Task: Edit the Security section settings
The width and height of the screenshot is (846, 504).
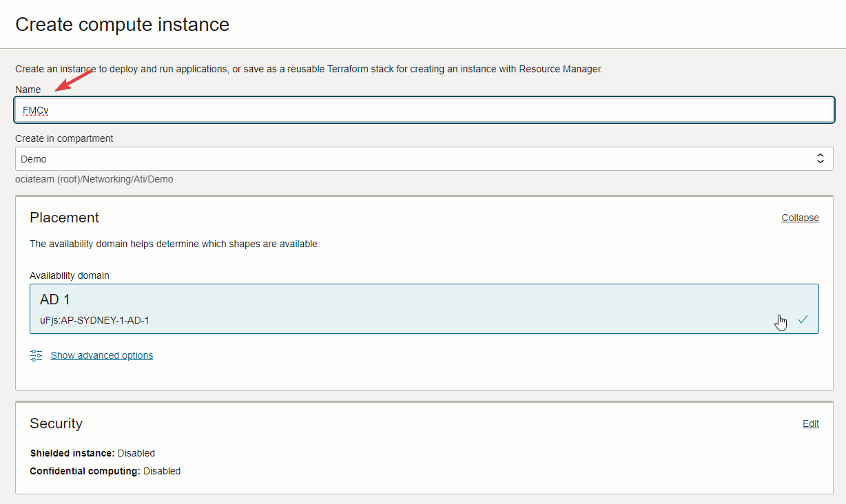Action: point(810,423)
